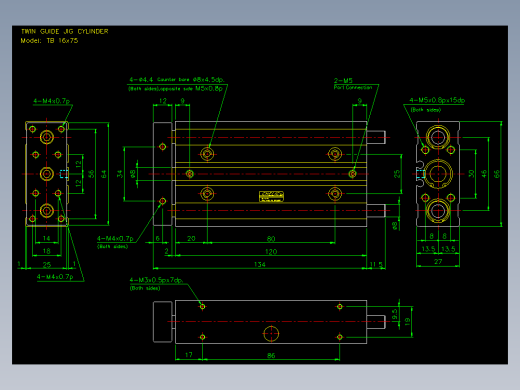Select the 34 dimension left of the main view
The height and width of the screenshot is (390, 520).
click(119, 174)
